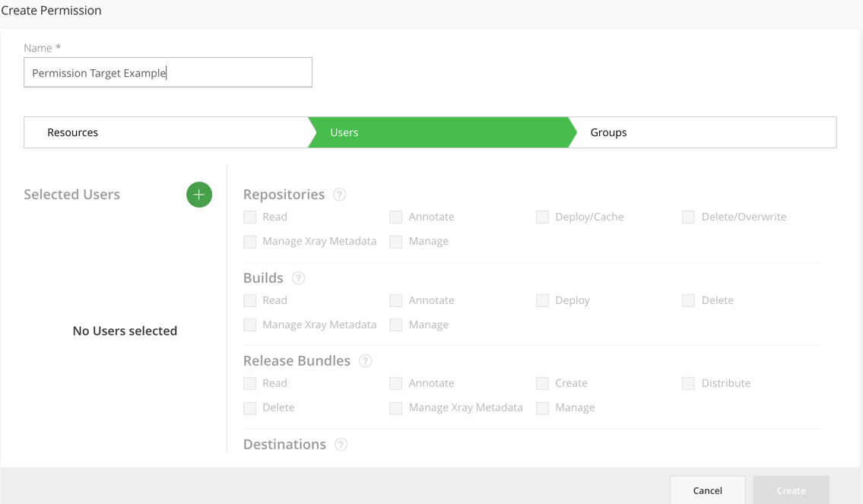Click the green plus to add users
The height and width of the screenshot is (504, 863).
pos(199,195)
